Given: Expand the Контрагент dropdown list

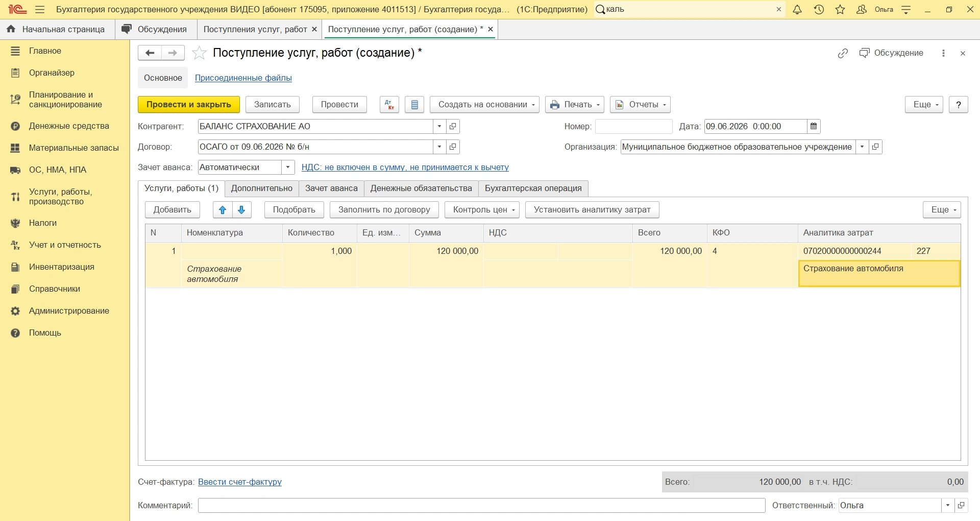Looking at the screenshot, I should point(439,127).
